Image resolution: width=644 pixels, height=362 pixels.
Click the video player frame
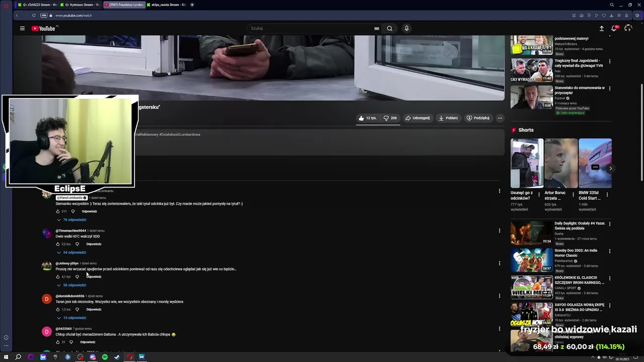(273, 68)
